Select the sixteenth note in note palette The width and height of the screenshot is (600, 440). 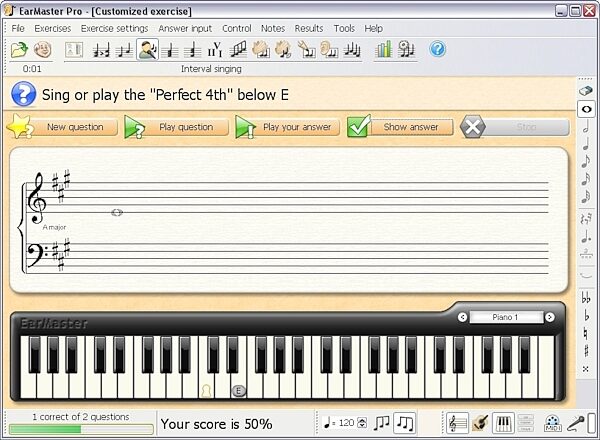pos(586,179)
